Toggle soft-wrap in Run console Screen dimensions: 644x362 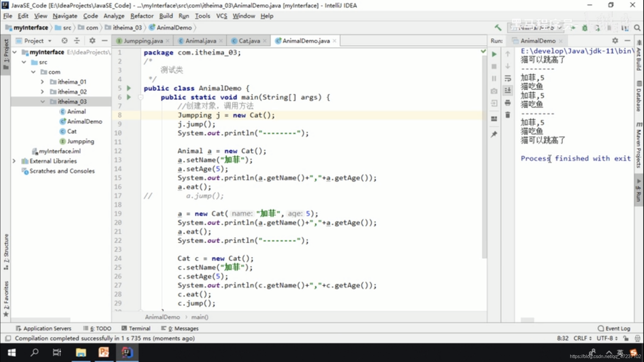coord(508,78)
